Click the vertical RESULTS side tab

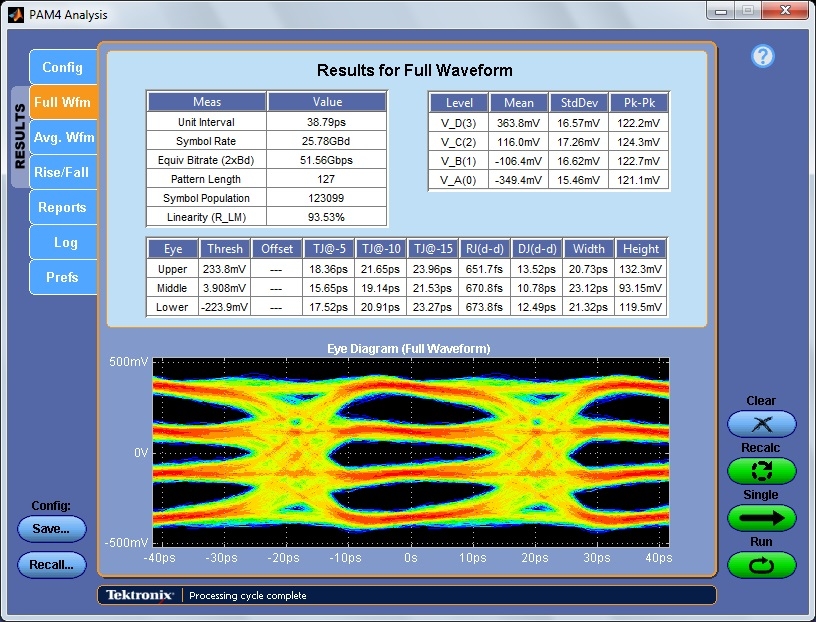[20, 137]
